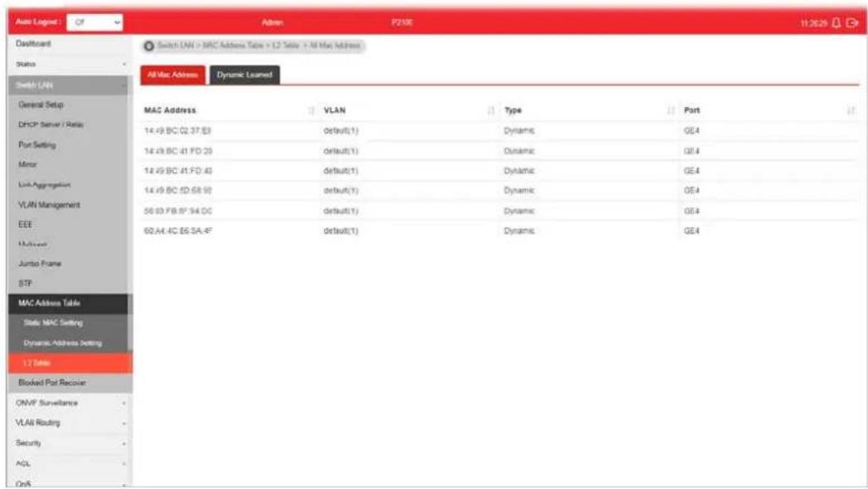Open the Dashboard page
The width and height of the screenshot is (868, 489).
tap(33, 44)
